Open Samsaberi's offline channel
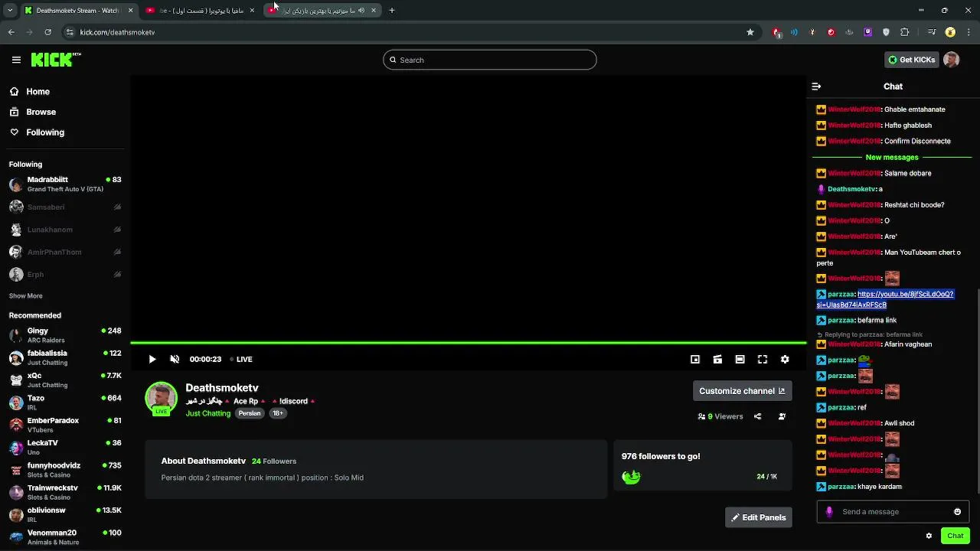 click(x=65, y=207)
